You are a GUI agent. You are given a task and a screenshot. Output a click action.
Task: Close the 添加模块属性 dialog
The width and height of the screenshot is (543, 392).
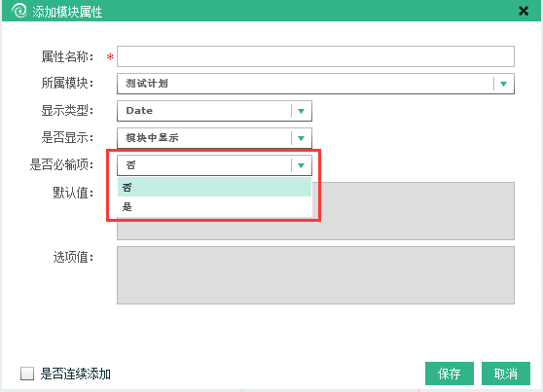click(x=524, y=11)
